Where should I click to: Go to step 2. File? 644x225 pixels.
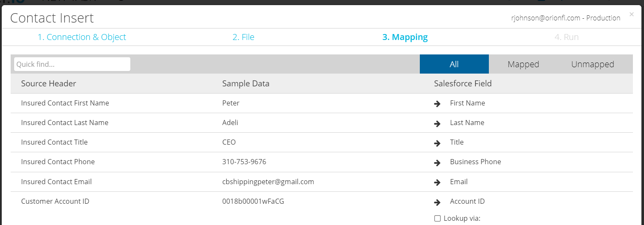point(243,37)
